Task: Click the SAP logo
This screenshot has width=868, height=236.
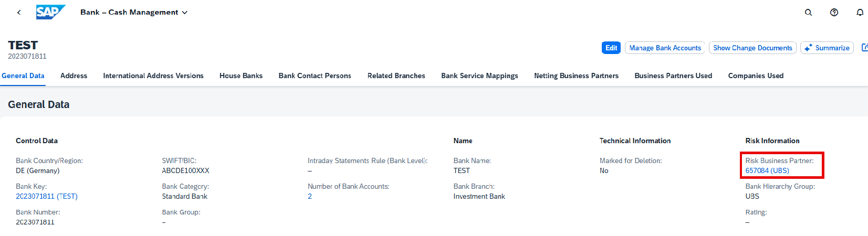Action: (51, 12)
